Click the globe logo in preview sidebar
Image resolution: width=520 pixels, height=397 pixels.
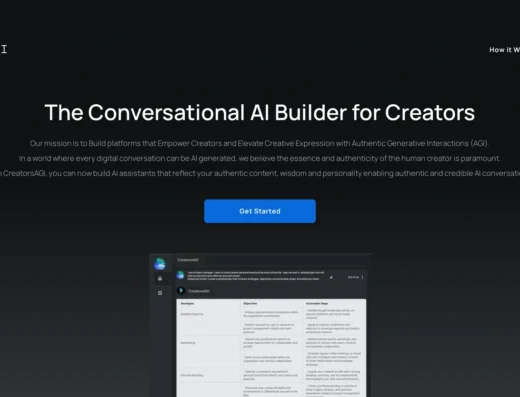160,263
